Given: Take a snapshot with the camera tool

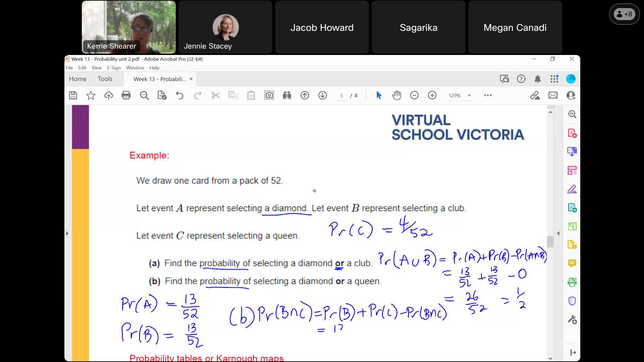Looking at the screenshot, I should pyautogui.click(x=269, y=95).
